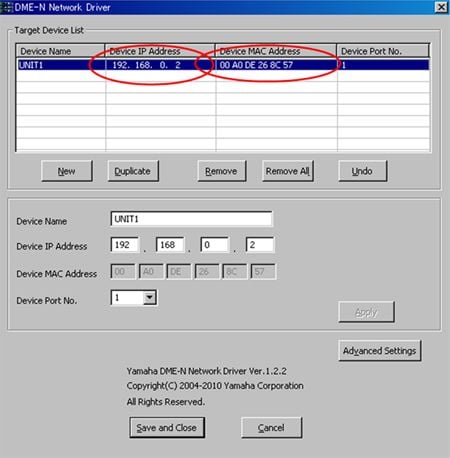Screen dimensions: 450x458
Task: Click the Device IP Address column header
Action: pyautogui.click(x=160, y=51)
